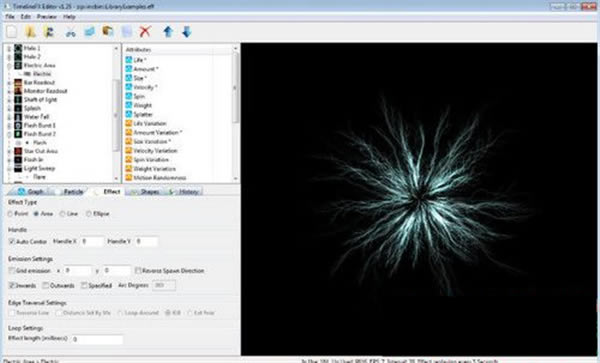Toggle the Inwards emission checkbox
Screen dimensions: 600x363
11,285
